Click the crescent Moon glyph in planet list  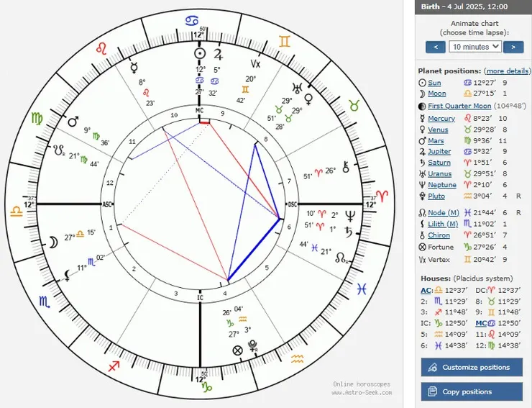[422, 94]
